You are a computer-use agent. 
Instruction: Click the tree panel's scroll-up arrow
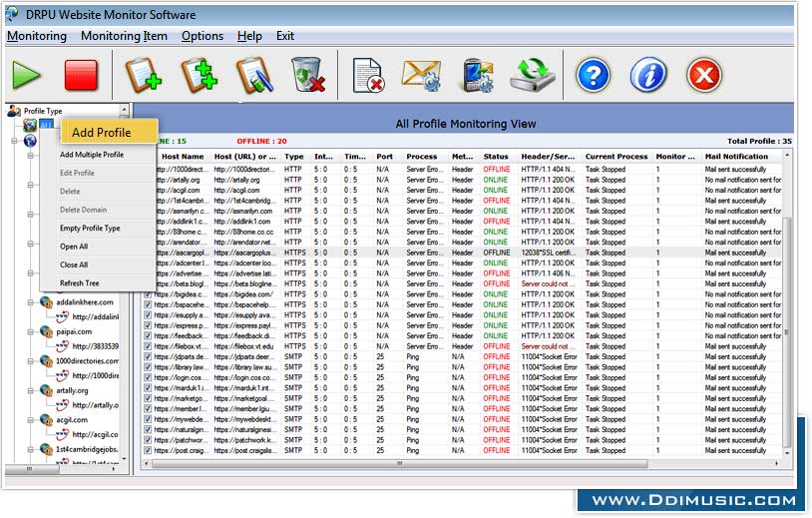[x=124, y=110]
